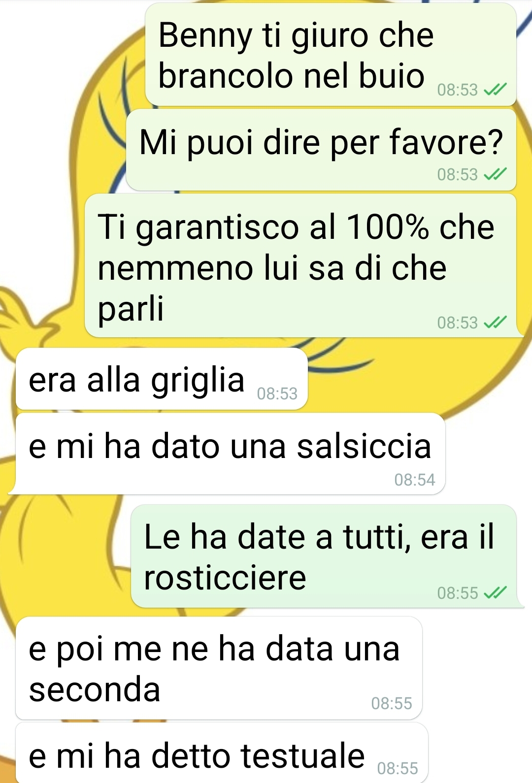
Task: Tap the 08:55 timestamp on 'testuale' message
Action: (398, 768)
